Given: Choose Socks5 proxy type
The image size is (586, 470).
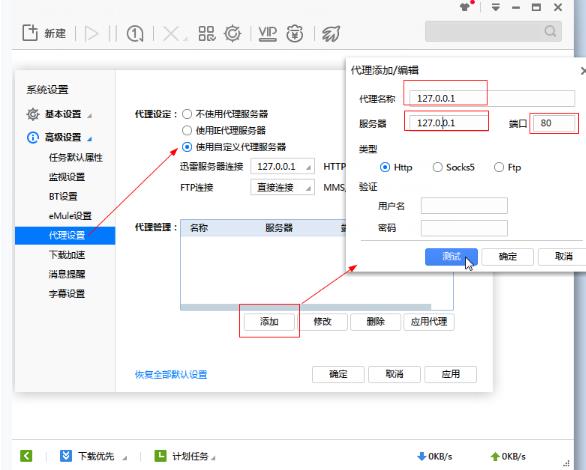Looking at the screenshot, I should pyautogui.click(x=437, y=167).
